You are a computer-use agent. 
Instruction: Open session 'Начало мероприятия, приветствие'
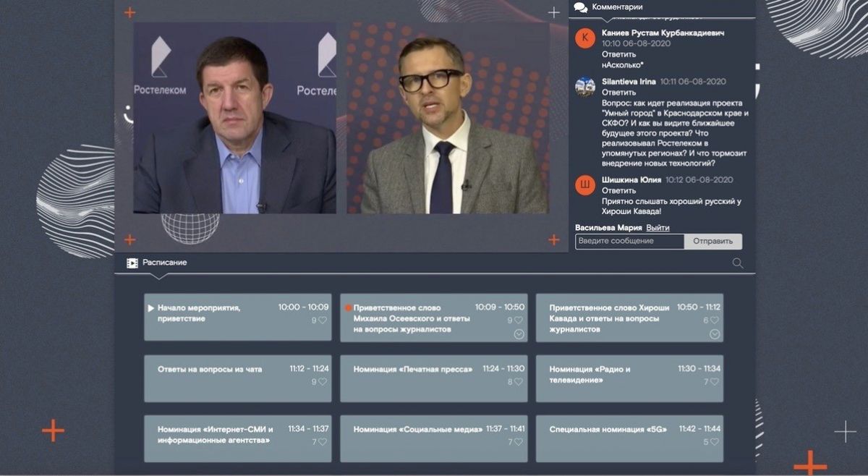click(238, 317)
